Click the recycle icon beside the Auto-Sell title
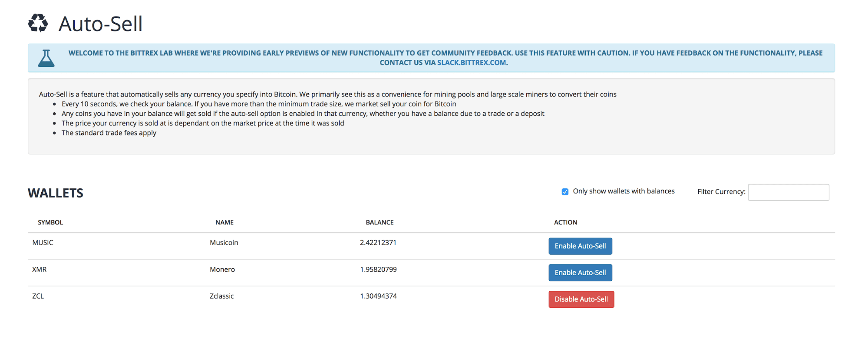Image resolution: width=868 pixels, height=348 pixels. 38,23
